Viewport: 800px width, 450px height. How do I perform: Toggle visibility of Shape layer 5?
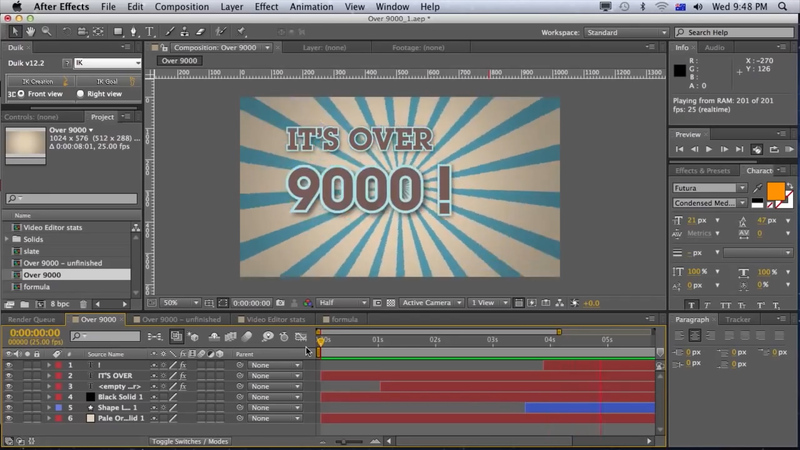point(9,408)
